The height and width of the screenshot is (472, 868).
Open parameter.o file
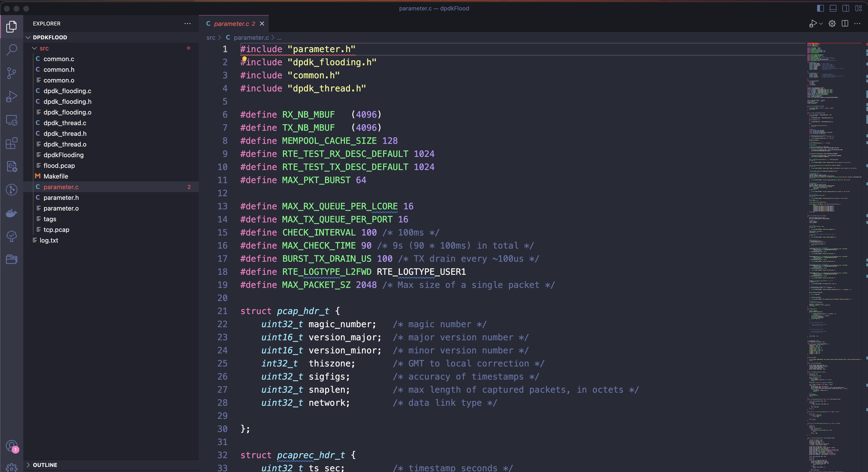click(x=111, y=209)
